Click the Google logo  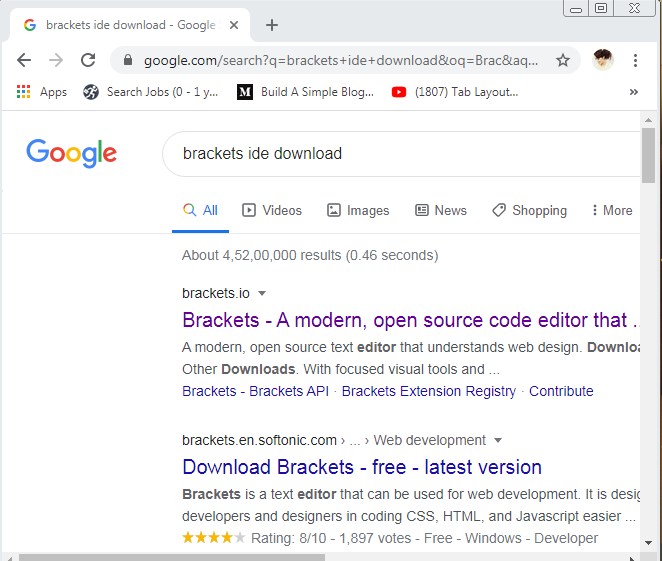click(x=71, y=153)
